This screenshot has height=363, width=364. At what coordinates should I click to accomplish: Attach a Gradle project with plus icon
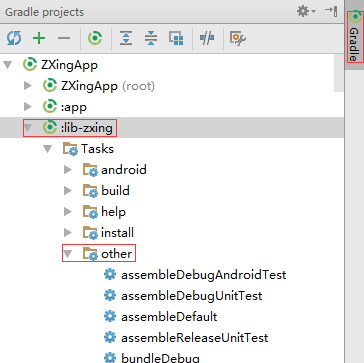(39, 38)
